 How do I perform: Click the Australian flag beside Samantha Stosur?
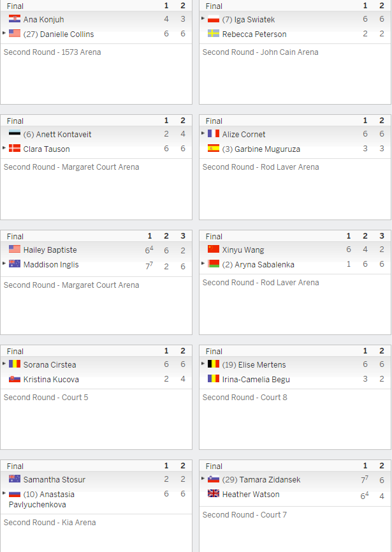click(x=15, y=479)
